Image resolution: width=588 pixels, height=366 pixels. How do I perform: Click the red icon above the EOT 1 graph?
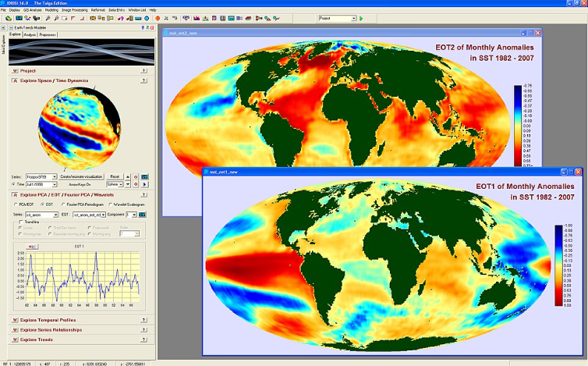click(x=34, y=246)
